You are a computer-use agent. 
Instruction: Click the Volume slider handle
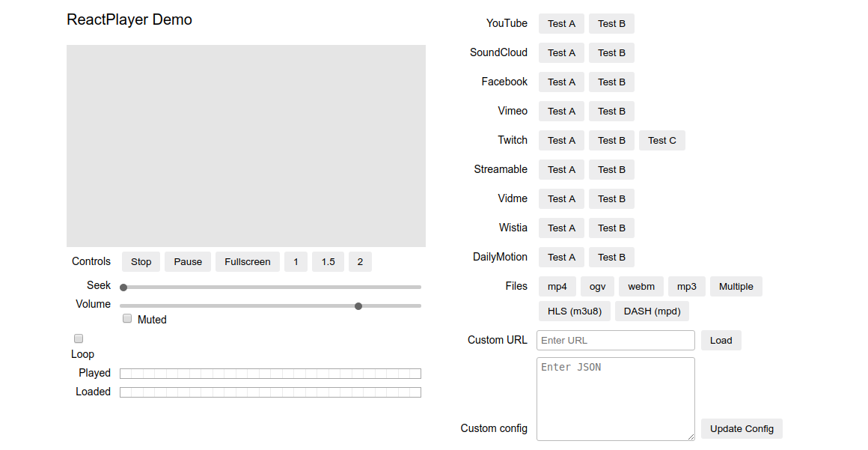pyautogui.click(x=358, y=306)
